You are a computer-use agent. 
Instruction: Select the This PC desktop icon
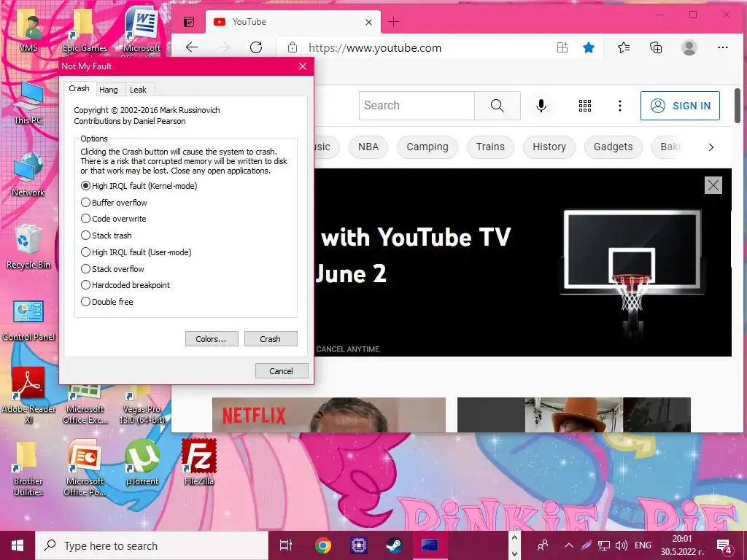coord(28,104)
